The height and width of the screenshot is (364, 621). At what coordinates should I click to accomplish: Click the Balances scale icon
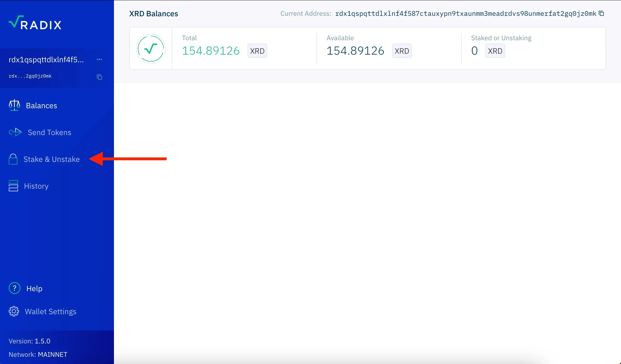coord(14,105)
